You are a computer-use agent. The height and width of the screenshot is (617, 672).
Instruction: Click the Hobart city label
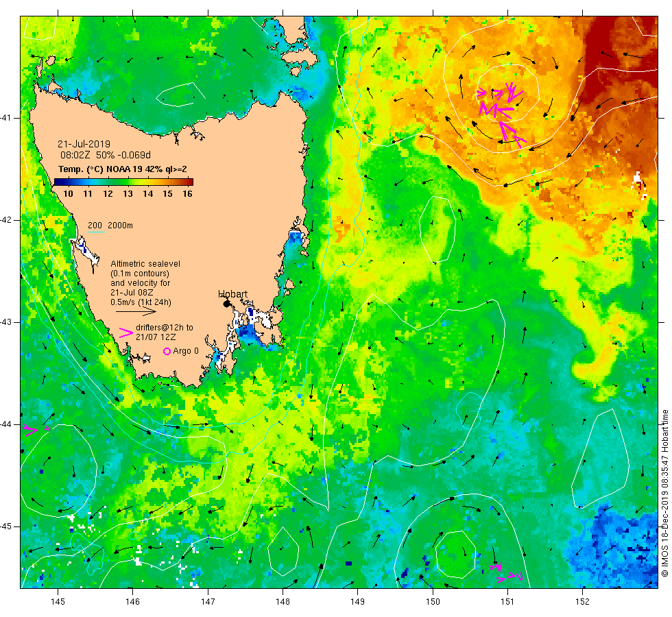[232, 294]
